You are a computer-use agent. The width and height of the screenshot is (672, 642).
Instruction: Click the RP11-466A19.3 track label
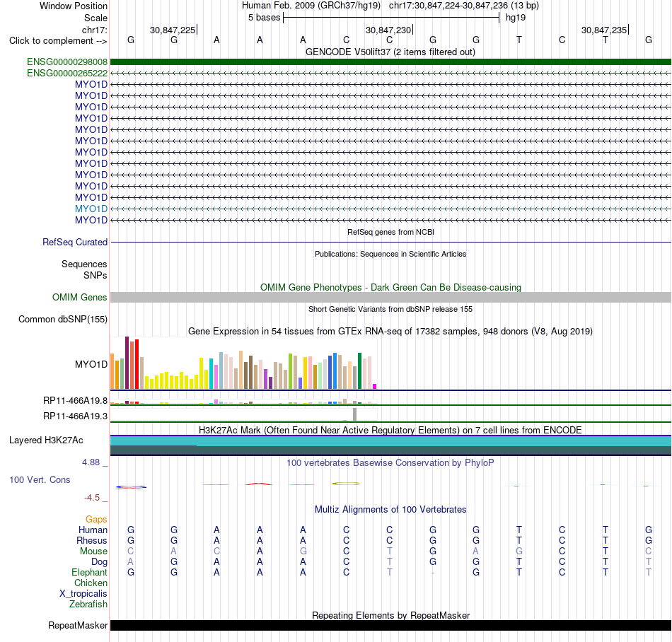76,416
